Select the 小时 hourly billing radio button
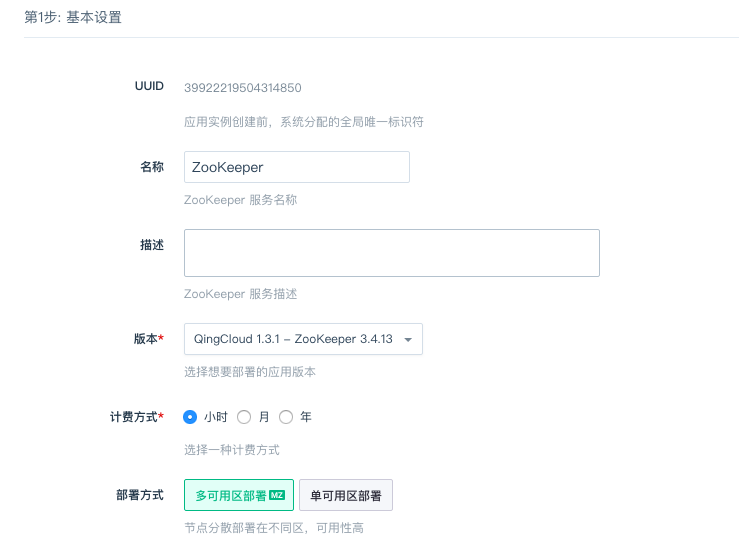 tap(190, 417)
